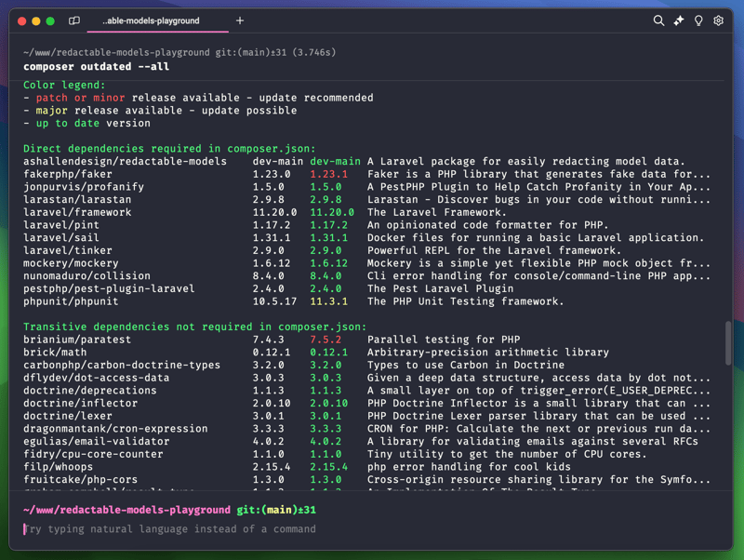Viewport: 744px width, 560px height.
Task: Select the ..able-models-playground tab
Action: pos(149,20)
